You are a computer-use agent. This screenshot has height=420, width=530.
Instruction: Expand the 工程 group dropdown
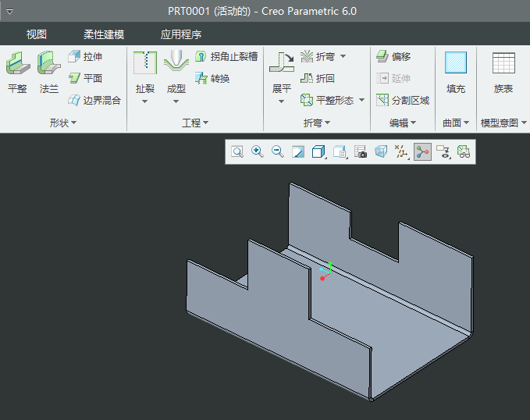click(195, 123)
